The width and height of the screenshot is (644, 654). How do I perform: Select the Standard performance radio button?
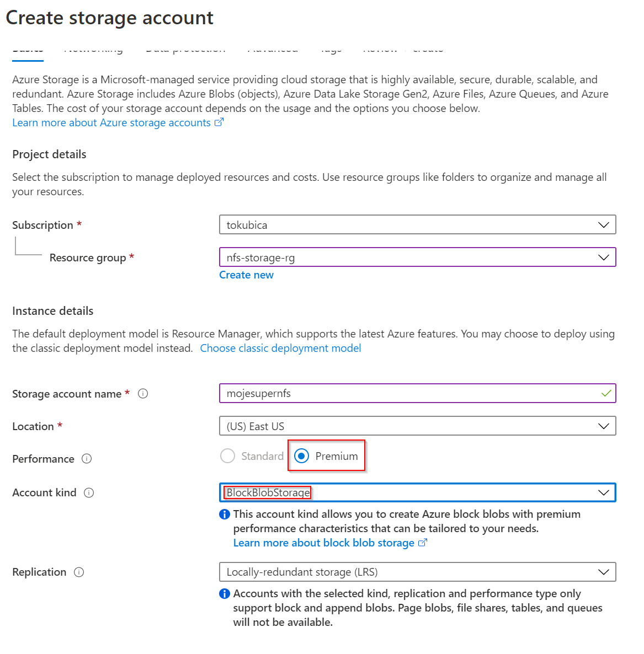tap(227, 456)
